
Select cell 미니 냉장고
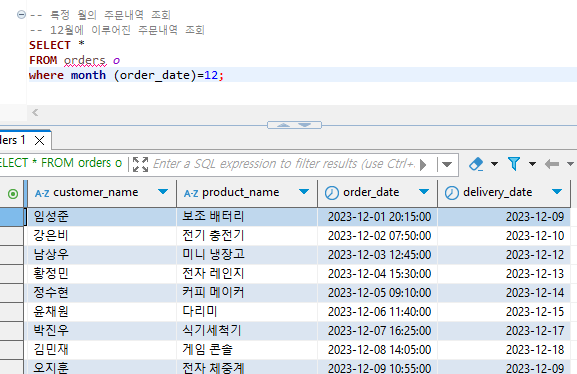(x=247, y=255)
